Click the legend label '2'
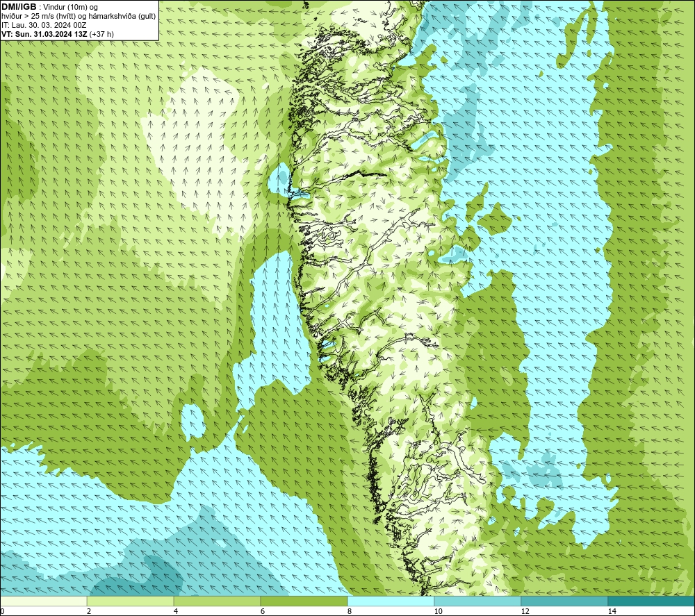Image resolution: width=695 pixels, height=616 pixels. pos(89,612)
